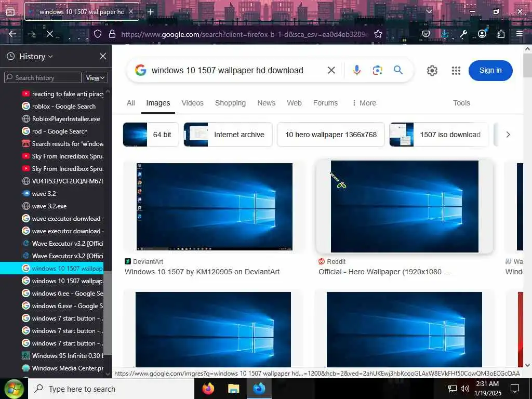Switch to the Forums tab

325,103
